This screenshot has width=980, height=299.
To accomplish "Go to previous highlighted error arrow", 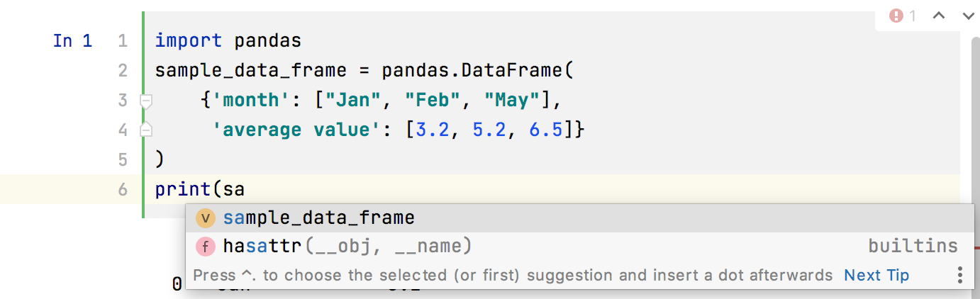I will coord(939,16).
